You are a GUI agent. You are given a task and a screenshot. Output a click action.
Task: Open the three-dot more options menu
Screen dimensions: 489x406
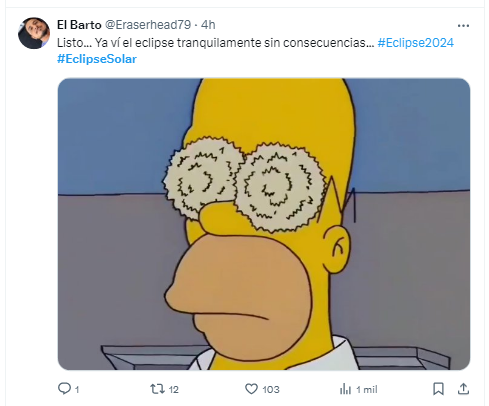(463, 26)
